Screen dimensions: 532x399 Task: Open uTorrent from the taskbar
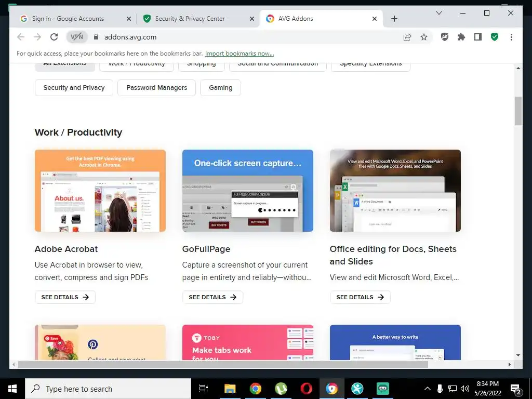click(x=281, y=389)
